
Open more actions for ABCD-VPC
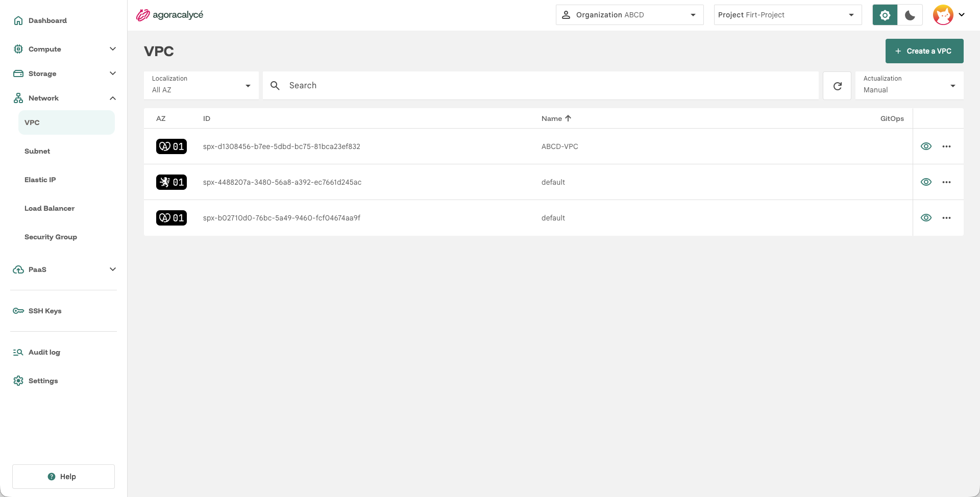point(946,146)
